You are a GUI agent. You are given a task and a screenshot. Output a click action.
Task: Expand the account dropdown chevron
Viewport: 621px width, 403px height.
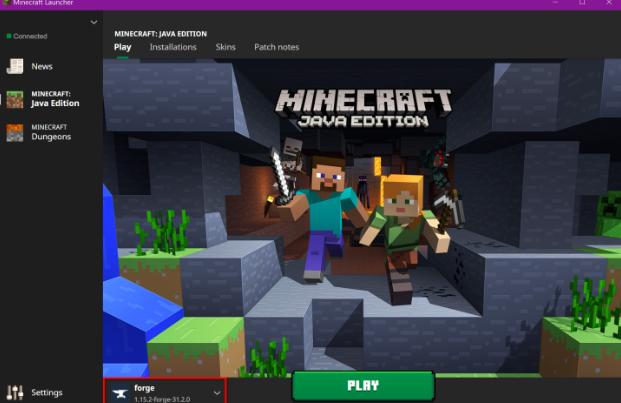click(94, 22)
